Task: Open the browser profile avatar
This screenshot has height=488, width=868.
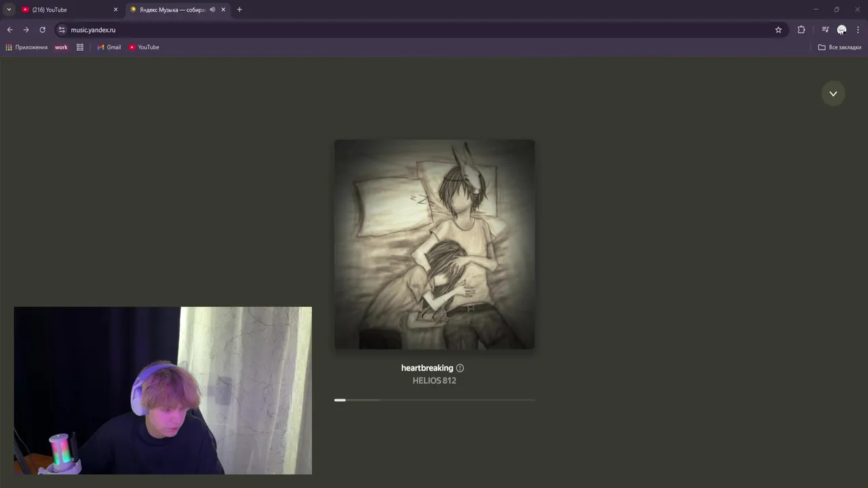Action: [x=842, y=30]
